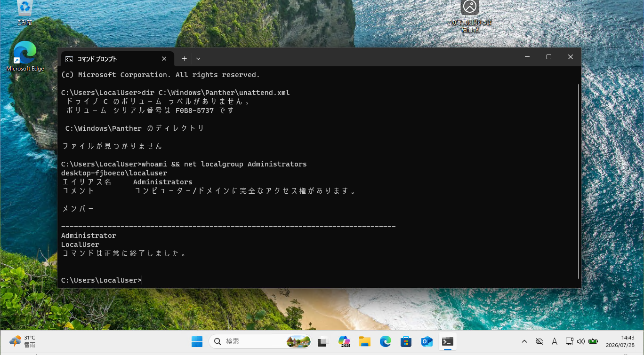Add a new terminal tab
This screenshot has height=355, width=644.
(x=184, y=59)
